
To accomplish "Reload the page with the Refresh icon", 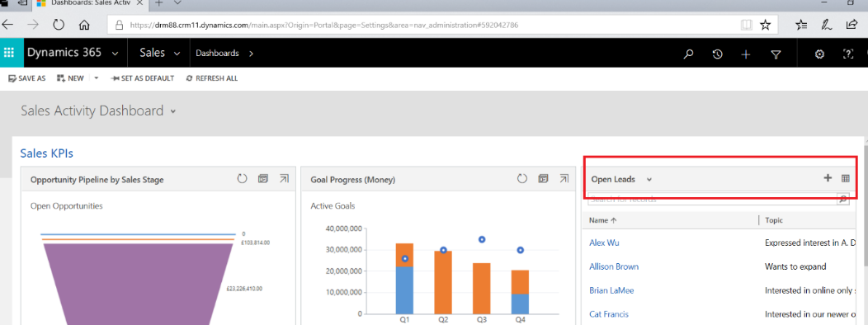I will coord(59,25).
